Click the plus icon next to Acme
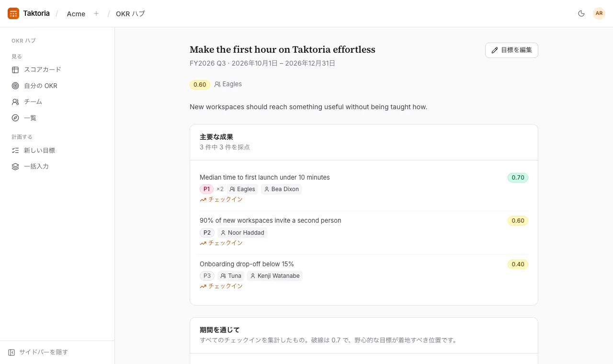The image size is (613, 364). click(96, 13)
